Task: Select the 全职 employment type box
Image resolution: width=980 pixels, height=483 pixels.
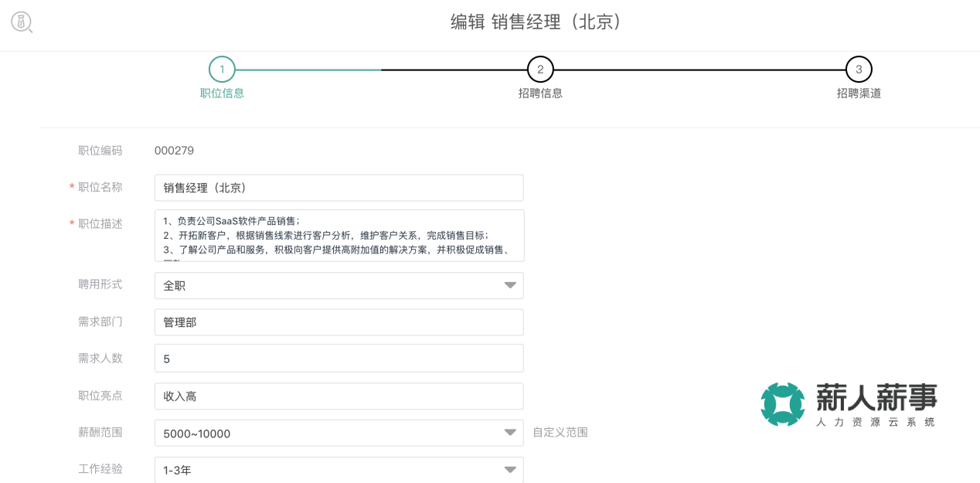Action: (325, 286)
